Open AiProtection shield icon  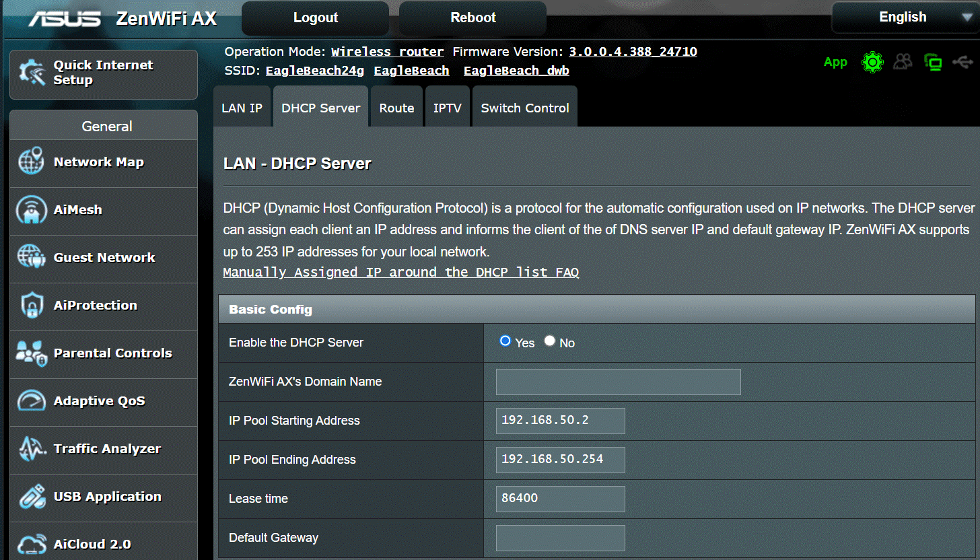(32, 306)
